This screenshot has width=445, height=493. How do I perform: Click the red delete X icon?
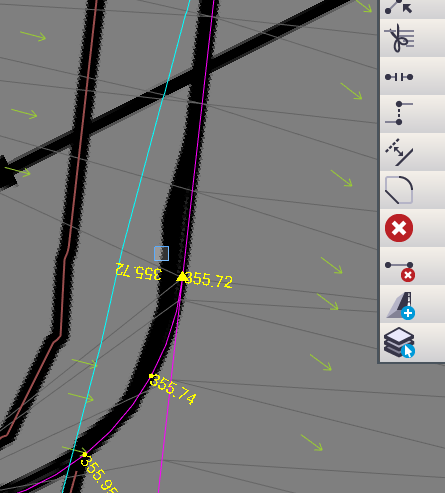(x=399, y=228)
